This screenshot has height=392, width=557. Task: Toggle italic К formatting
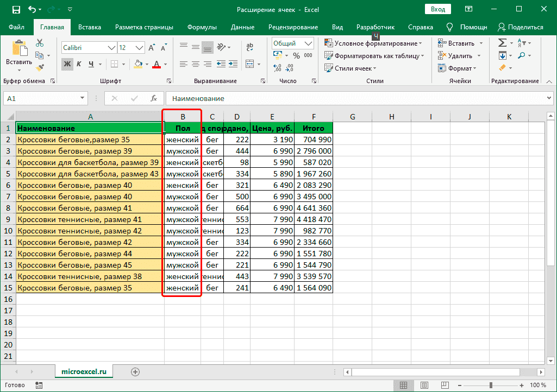pos(79,64)
